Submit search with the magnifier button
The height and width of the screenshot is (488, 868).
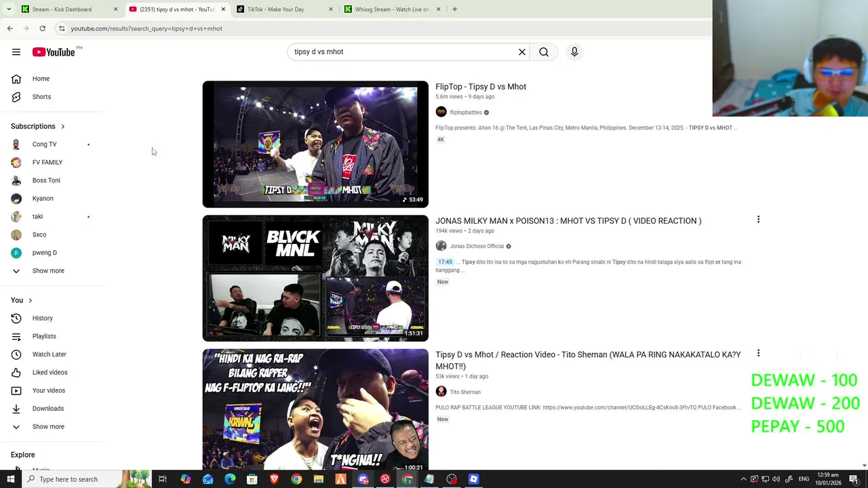click(544, 52)
